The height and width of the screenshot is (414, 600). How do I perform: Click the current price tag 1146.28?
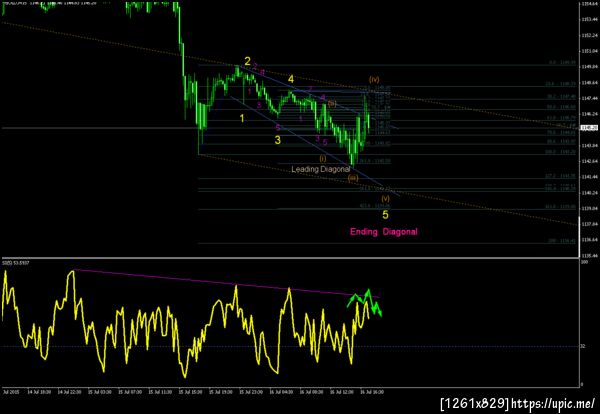tap(589, 128)
